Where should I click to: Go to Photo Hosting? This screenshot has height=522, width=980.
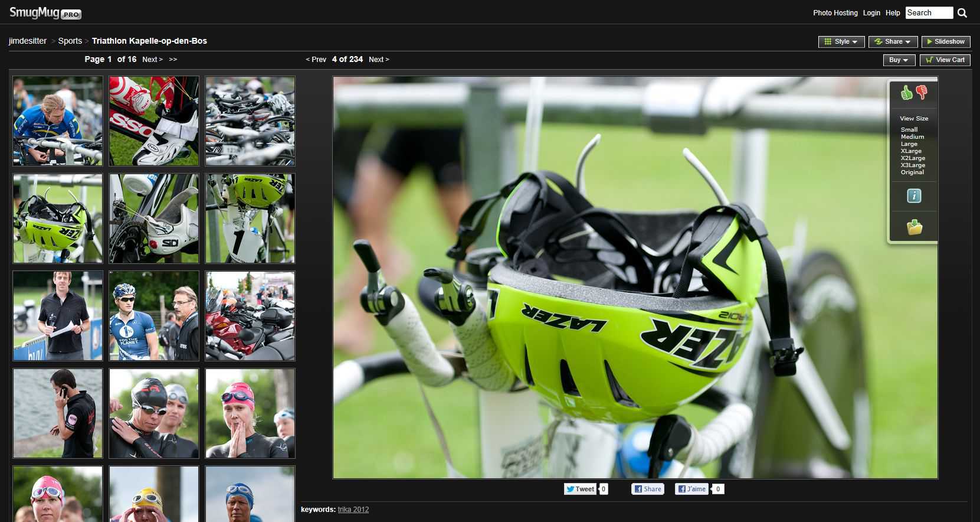tap(835, 13)
